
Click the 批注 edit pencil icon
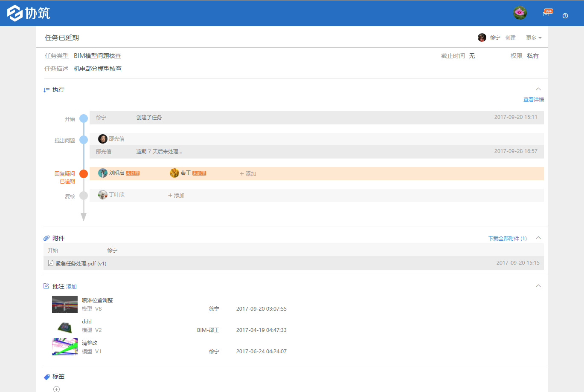pyautogui.click(x=46, y=286)
